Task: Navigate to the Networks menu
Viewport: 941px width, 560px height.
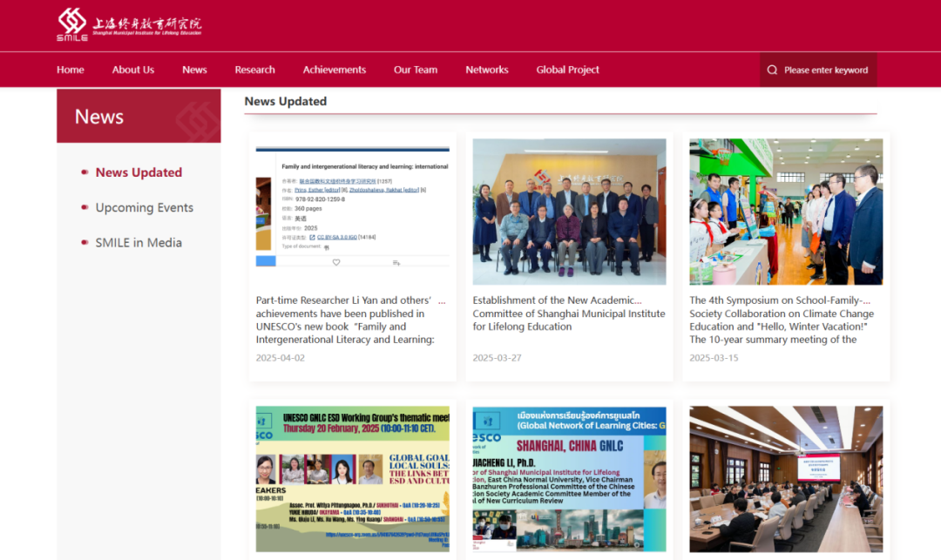Action: point(487,70)
